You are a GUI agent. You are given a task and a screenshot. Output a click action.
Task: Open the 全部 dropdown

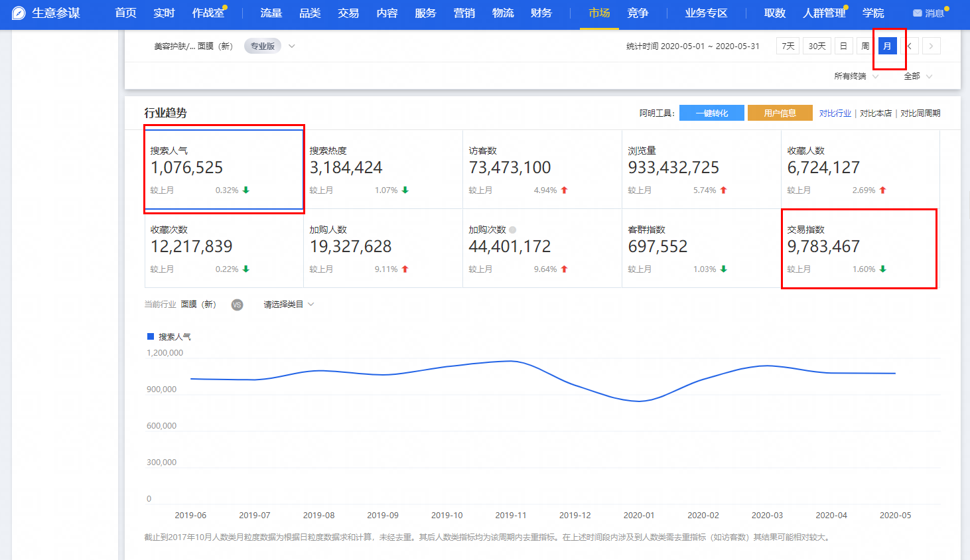[918, 76]
